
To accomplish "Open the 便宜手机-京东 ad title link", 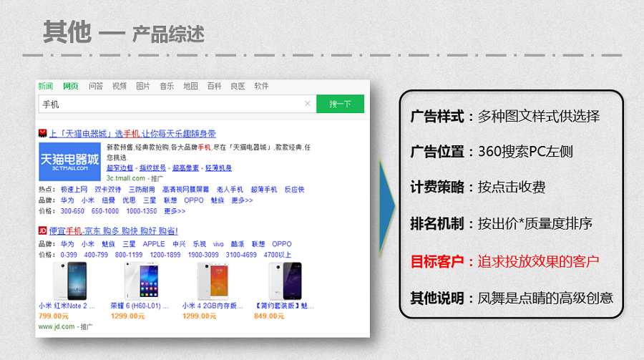I will click(113, 231).
